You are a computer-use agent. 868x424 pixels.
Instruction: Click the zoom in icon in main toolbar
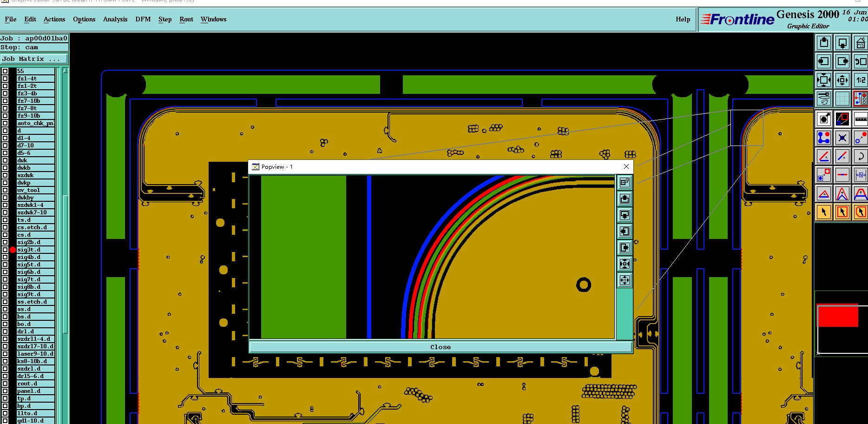[824, 80]
